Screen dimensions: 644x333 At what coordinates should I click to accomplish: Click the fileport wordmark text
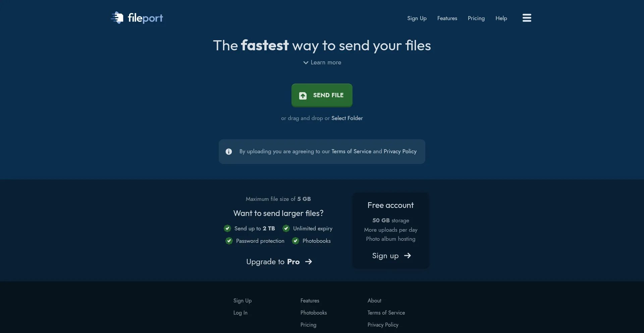coord(145,18)
